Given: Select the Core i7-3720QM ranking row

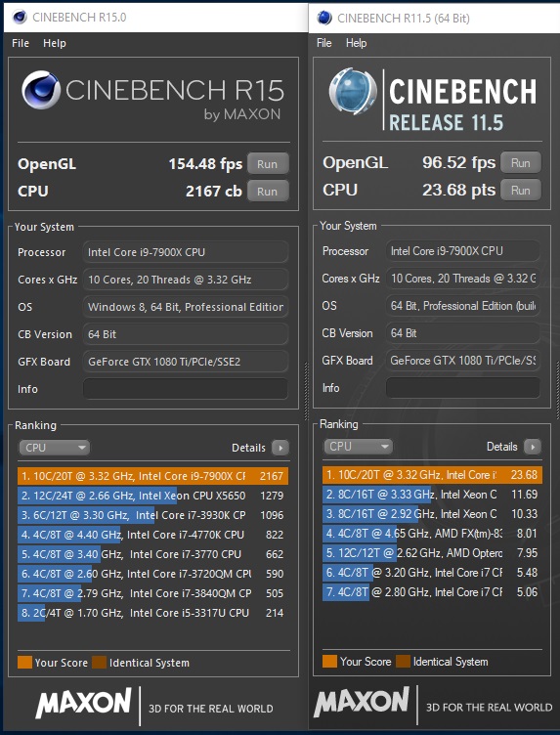Looking at the screenshot, I should 152,574.
